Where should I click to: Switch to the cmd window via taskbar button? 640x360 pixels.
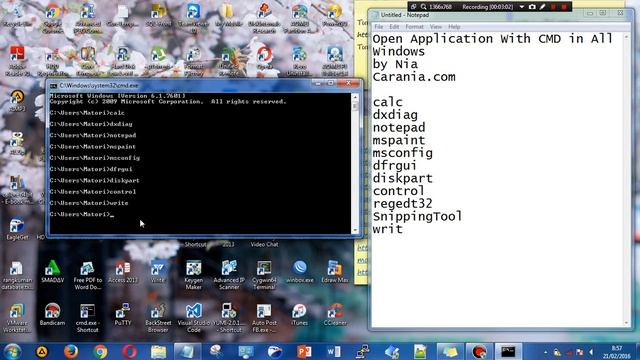pos(508,351)
